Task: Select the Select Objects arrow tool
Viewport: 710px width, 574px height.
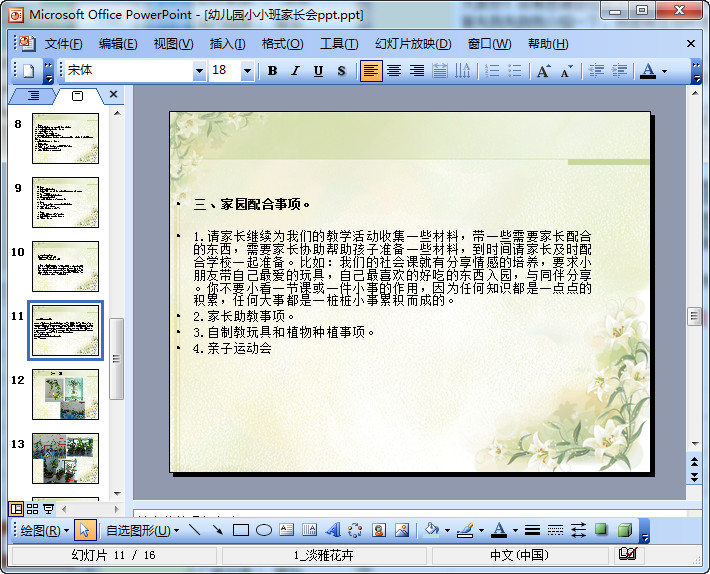Action: pyautogui.click(x=85, y=530)
